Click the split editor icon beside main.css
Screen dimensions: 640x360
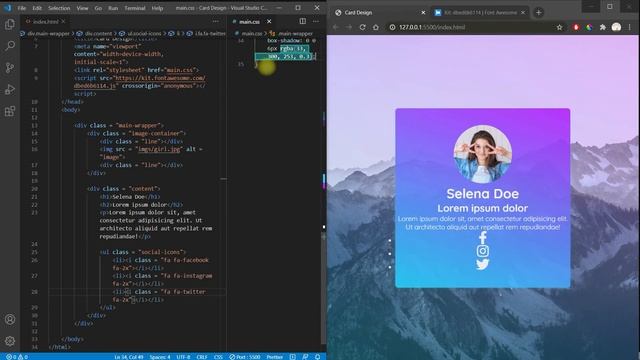302,21
